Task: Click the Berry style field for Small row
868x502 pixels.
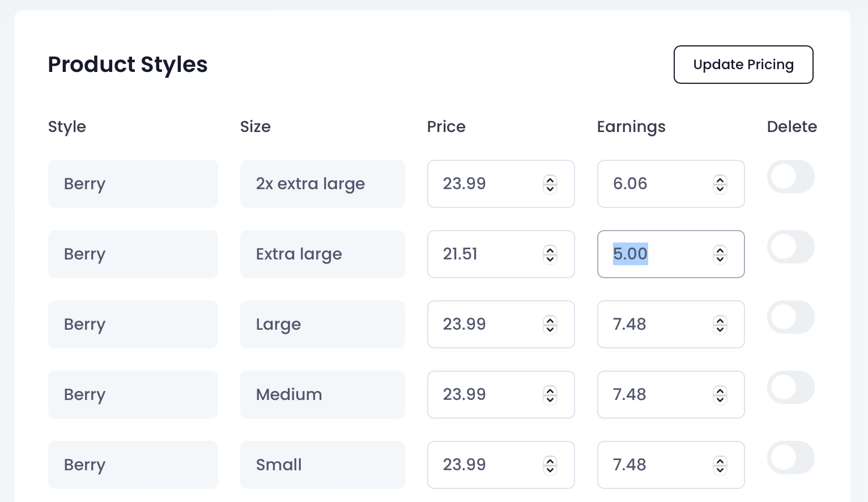Action: click(x=133, y=465)
